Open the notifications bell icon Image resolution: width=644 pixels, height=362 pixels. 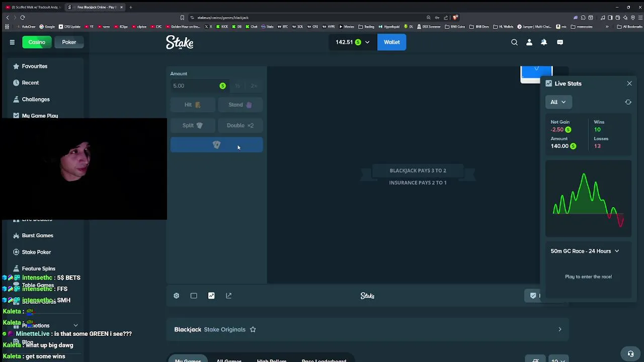click(x=544, y=42)
